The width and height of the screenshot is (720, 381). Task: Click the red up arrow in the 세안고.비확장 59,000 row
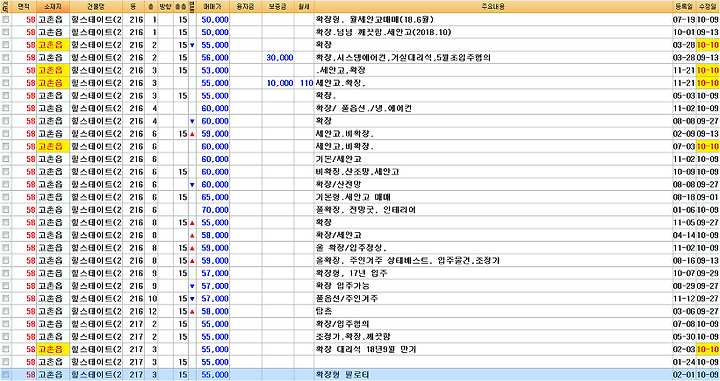[x=192, y=134]
